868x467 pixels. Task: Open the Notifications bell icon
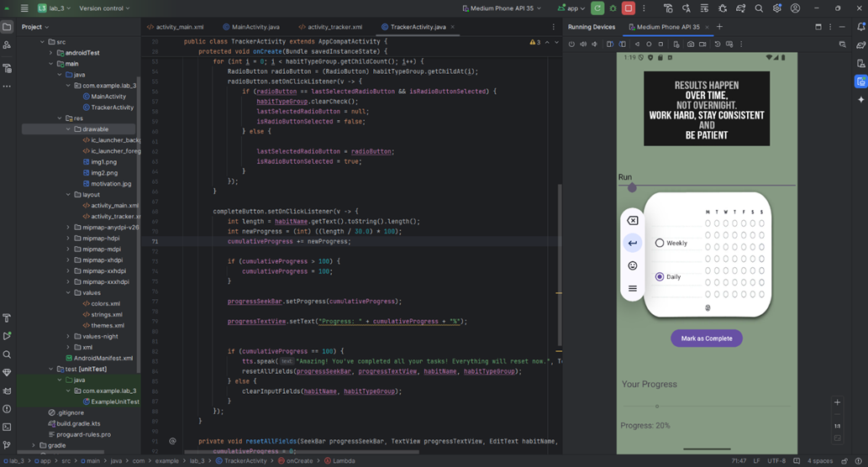pyautogui.click(x=860, y=27)
